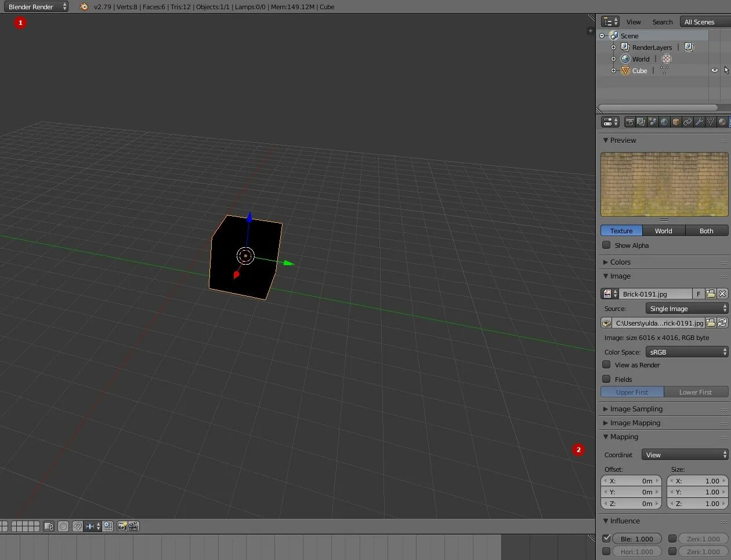Screen dimensions: 731x560
Task: Select the World preview tab
Action: [x=664, y=230]
